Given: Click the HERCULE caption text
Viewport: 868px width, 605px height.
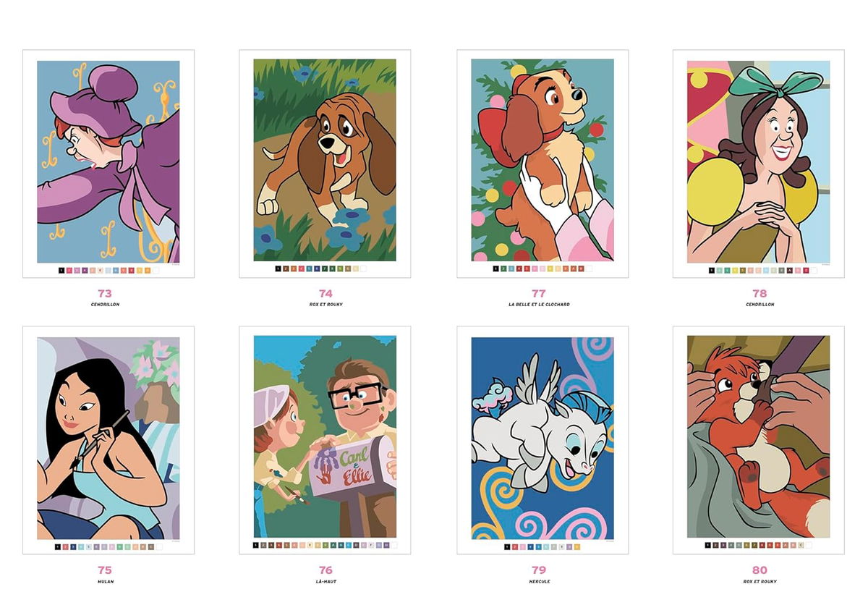Looking at the screenshot, I should (539, 582).
